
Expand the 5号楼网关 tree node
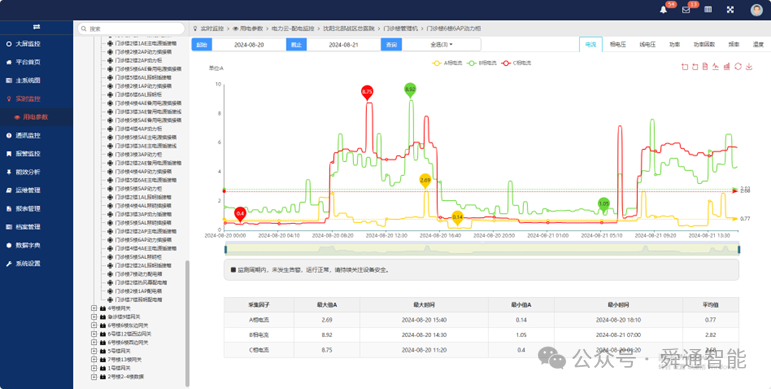click(94, 351)
